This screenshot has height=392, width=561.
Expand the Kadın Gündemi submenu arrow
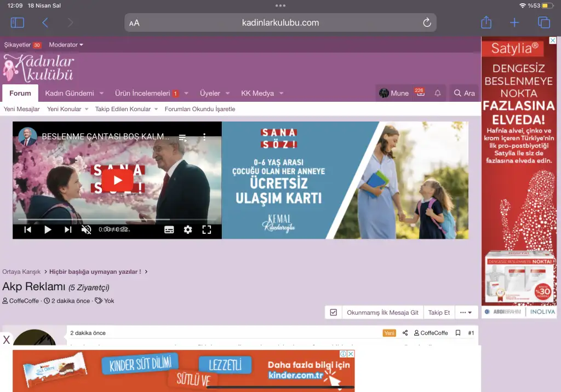point(101,94)
